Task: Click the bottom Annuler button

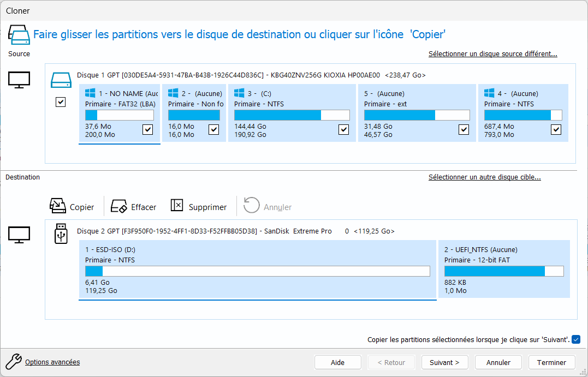Action: tap(498, 362)
